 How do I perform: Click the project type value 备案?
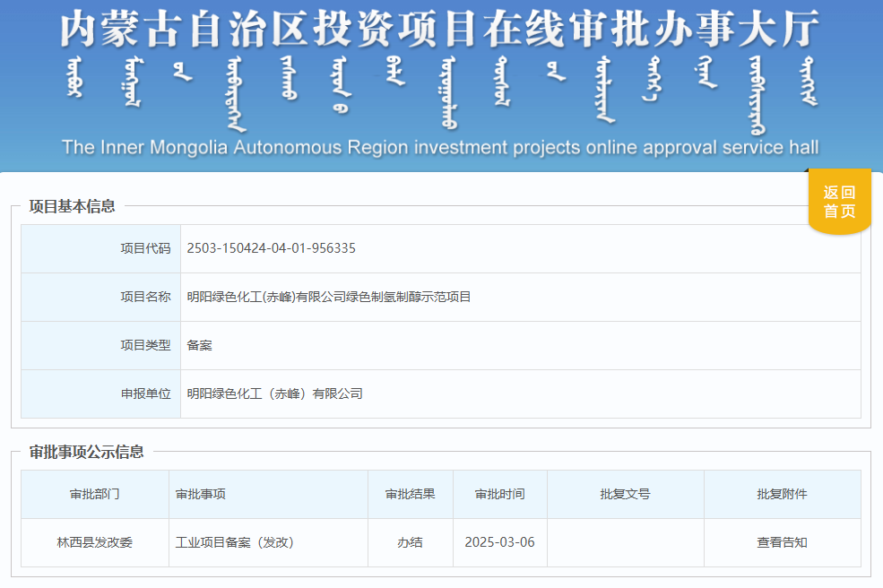199,345
